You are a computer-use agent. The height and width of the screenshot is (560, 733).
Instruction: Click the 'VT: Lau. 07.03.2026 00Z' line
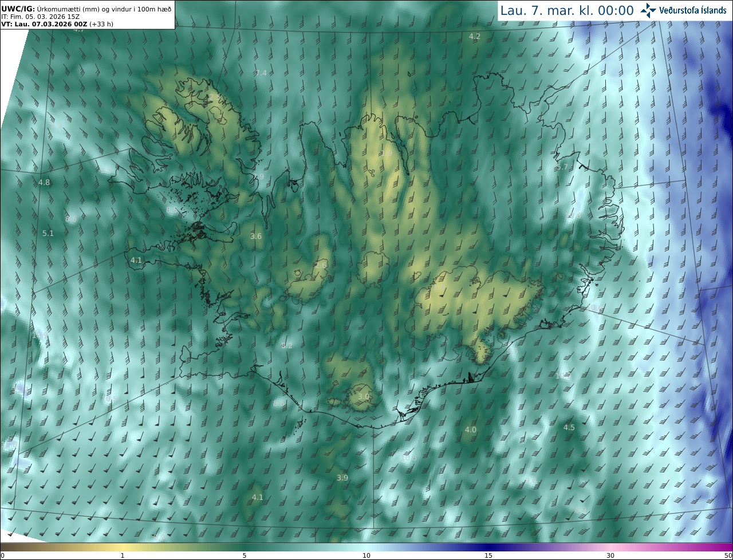(x=44, y=24)
